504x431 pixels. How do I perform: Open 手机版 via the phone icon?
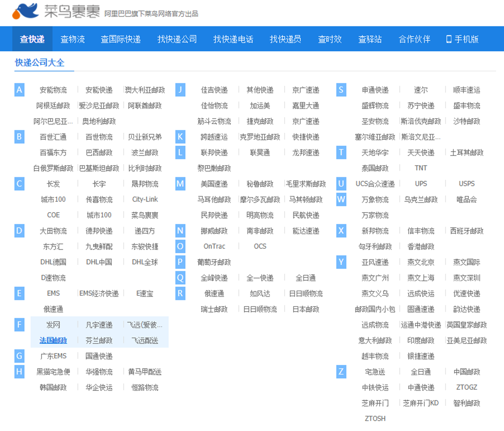(462, 39)
